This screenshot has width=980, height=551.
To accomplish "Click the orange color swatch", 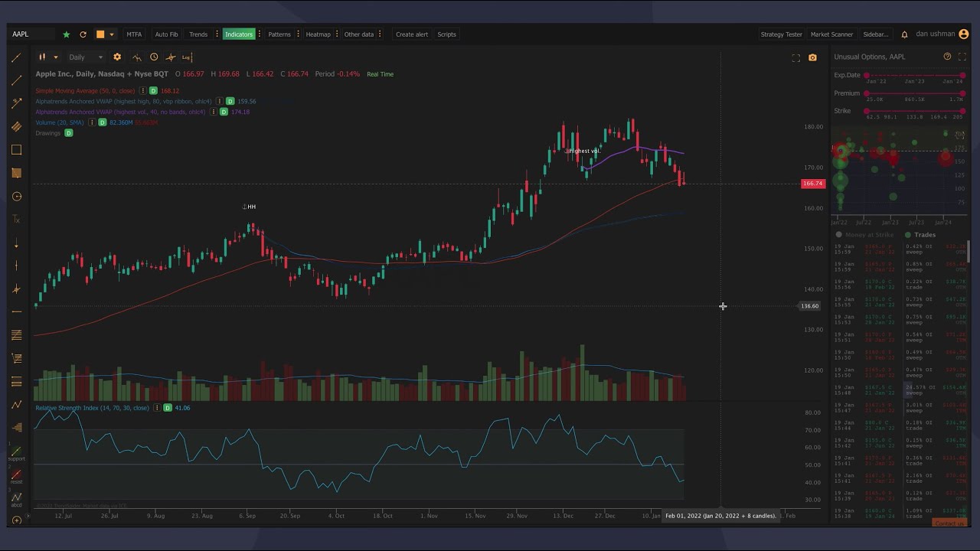I will (100, 34).
